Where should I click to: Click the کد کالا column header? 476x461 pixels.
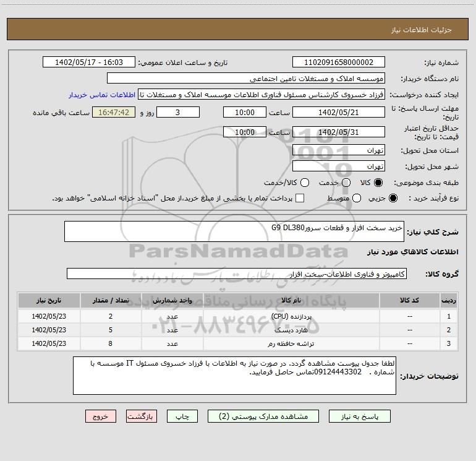[409, 300]
